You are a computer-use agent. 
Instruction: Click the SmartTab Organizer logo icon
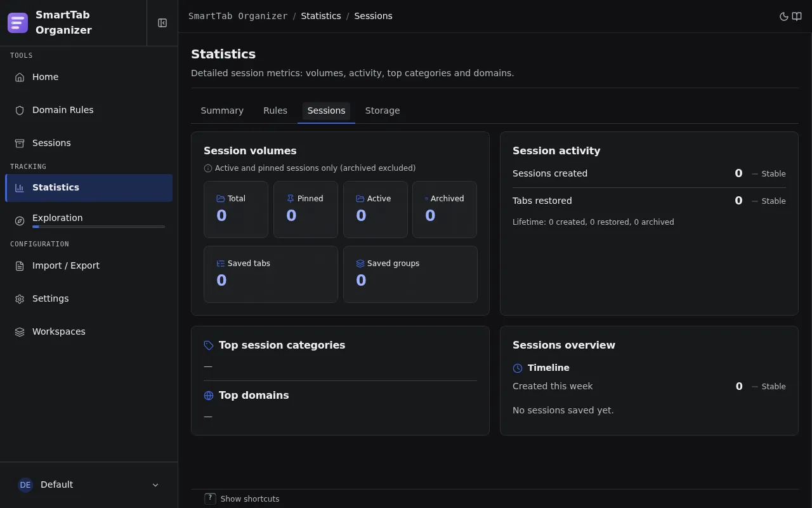(x=18, y=23)
